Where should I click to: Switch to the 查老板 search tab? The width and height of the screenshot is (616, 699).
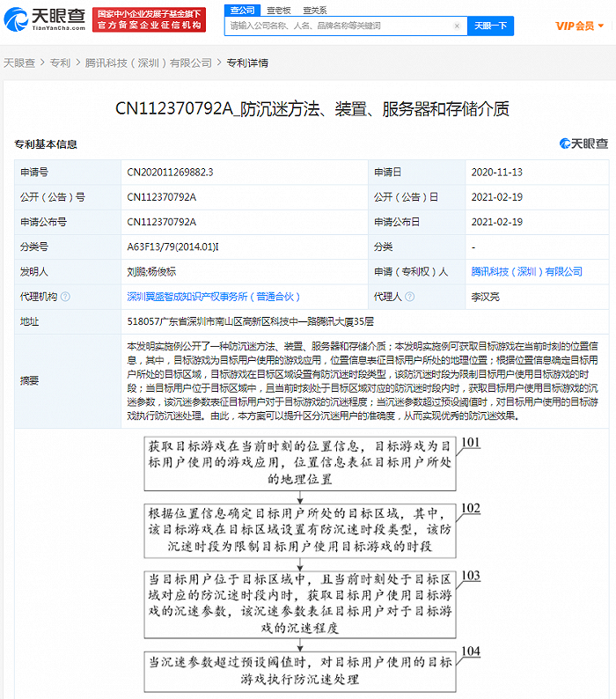pyautogui.click(x=279, y=11)
